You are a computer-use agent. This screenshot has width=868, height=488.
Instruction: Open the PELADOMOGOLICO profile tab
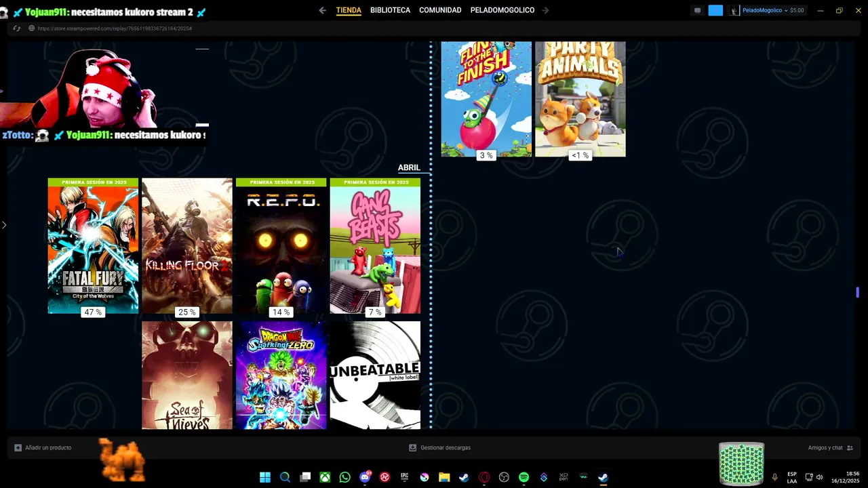click(x=502, y=10)
